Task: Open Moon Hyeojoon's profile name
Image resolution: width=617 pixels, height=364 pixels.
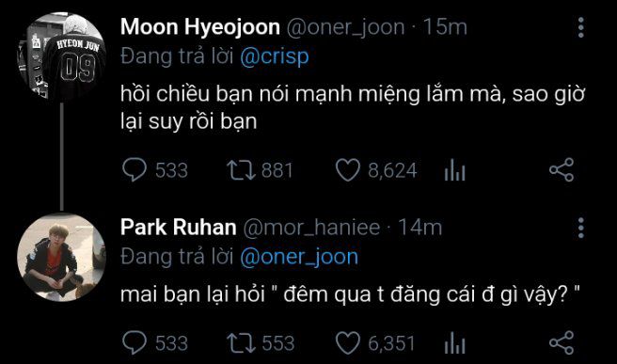Action: (200, 27)
